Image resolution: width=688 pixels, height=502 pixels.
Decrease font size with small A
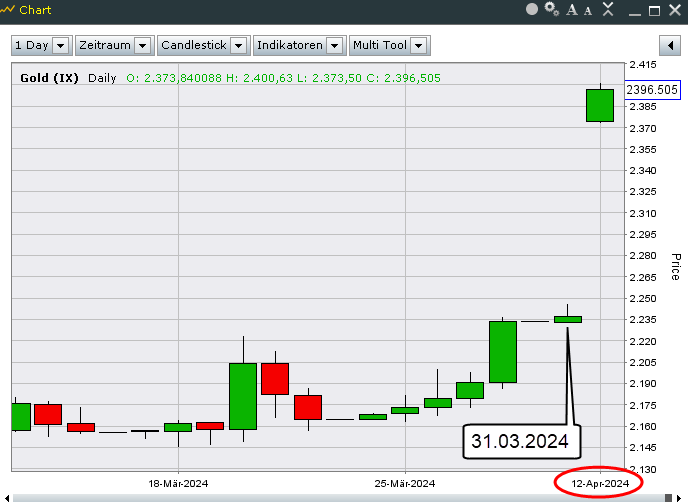(588, 11)
